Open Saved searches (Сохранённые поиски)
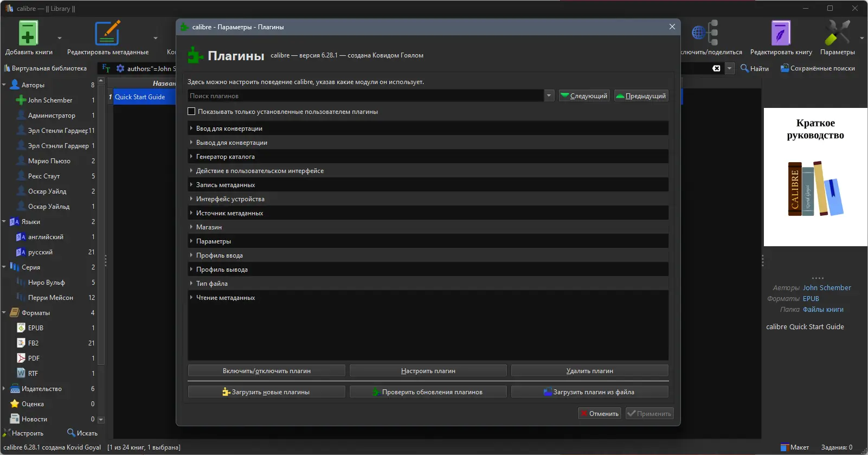The image size is (868, 455). tap(818, 68)
